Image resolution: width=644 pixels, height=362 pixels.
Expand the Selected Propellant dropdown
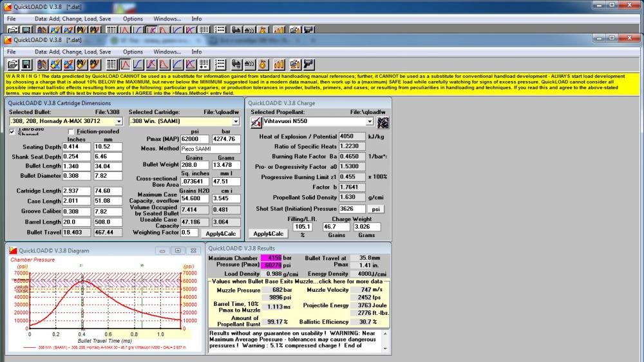(x=370, y=121)
